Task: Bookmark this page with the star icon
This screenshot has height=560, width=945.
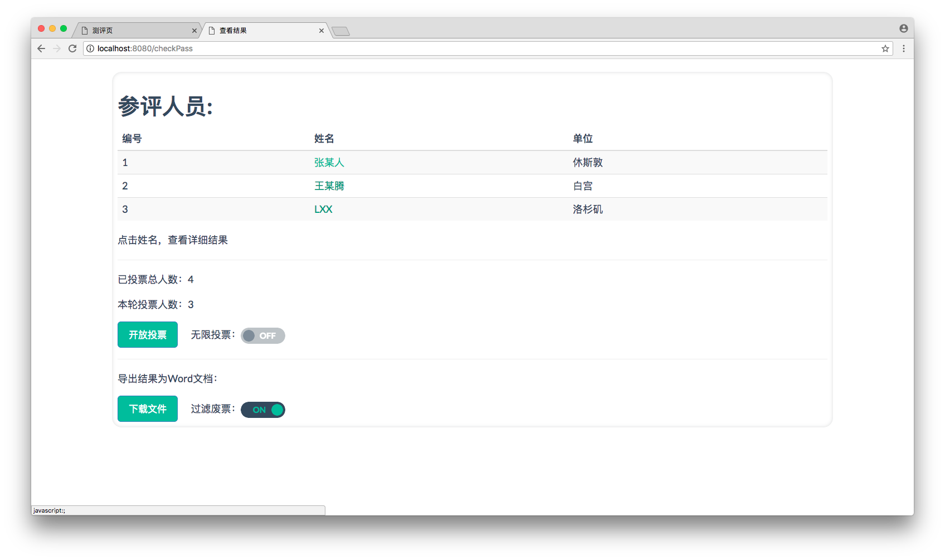Action: pos(885,48)
